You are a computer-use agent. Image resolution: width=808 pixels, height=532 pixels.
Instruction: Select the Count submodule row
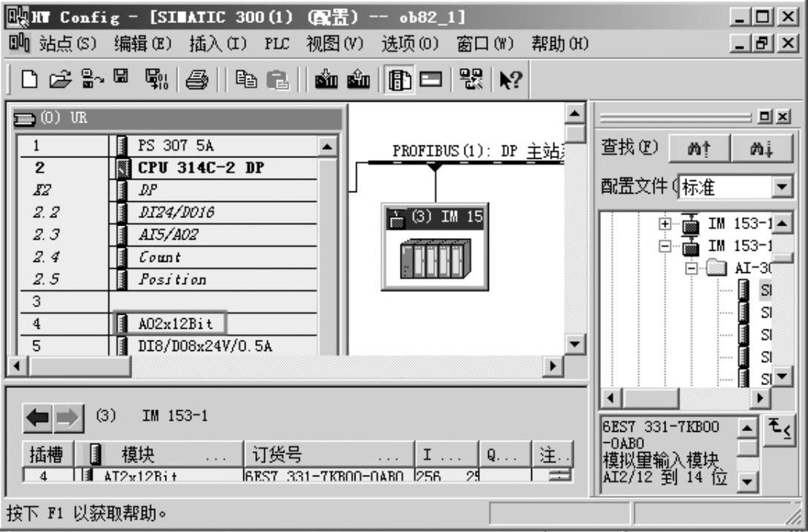tap(168, 257)
